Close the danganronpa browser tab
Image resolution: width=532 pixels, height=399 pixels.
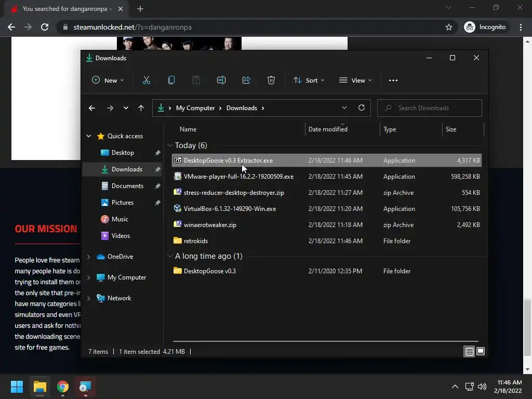tap(121, 9)
